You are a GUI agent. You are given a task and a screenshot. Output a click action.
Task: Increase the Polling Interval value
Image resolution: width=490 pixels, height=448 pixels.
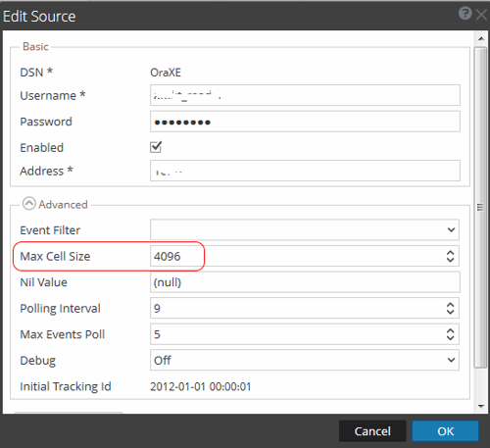coord(450,305)
